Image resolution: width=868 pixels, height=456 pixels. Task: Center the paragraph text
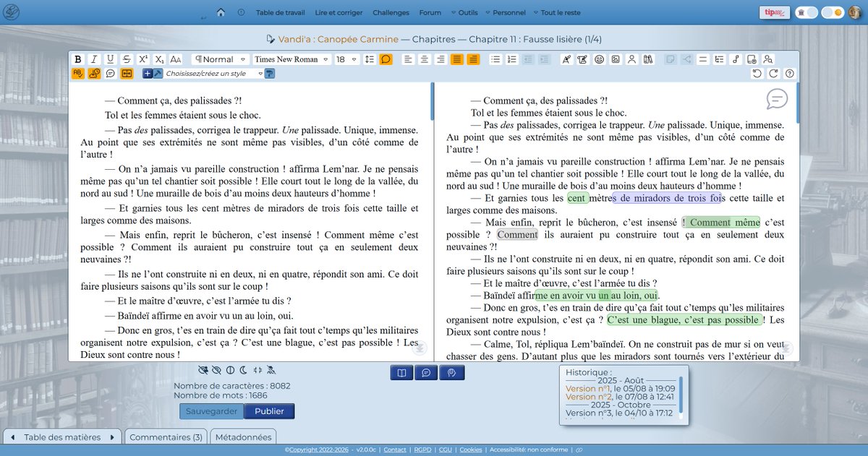pyautogui.click(x=424, y=59)
